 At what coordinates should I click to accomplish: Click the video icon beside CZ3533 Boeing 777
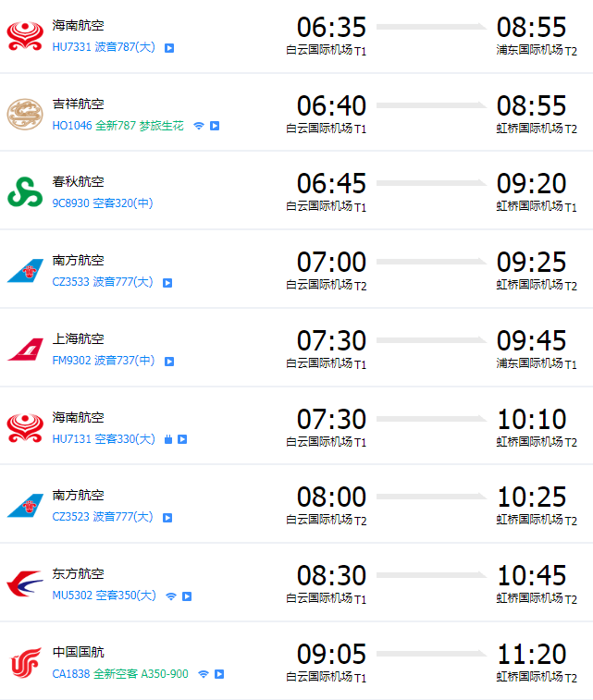coord(167,283)
